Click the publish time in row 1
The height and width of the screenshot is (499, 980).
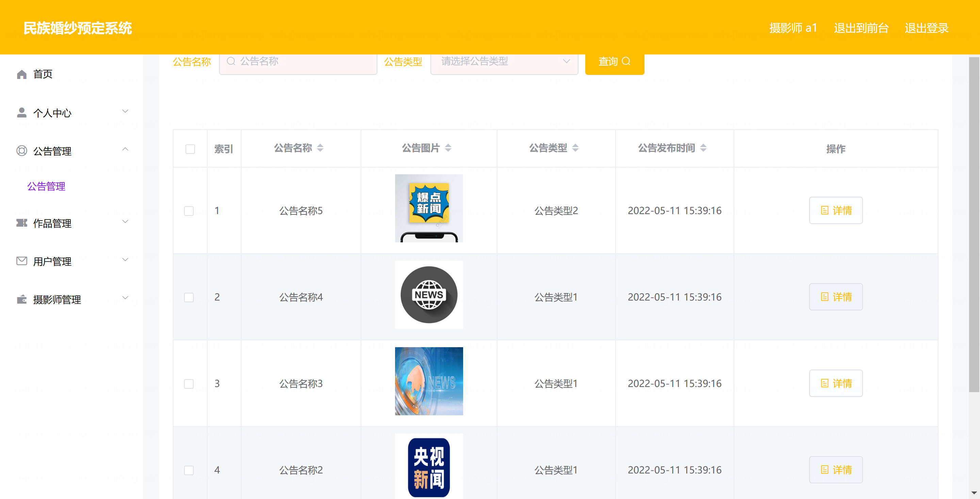[x=674, y=210]
